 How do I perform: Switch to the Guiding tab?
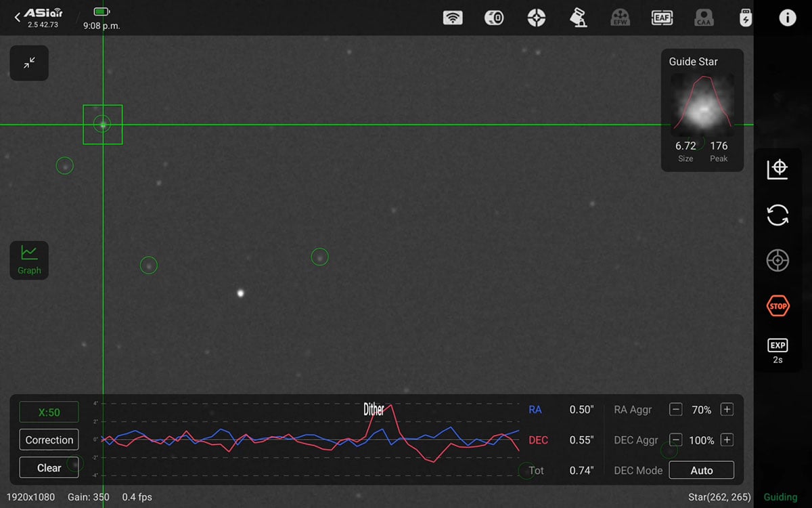point(780,496)
